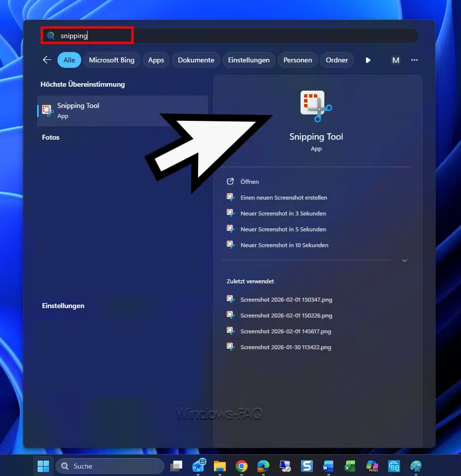This screenshot has width=461, height=476.
Task: Click the Windows Start button
Action: pyautogui.click(x=44, y=466)
